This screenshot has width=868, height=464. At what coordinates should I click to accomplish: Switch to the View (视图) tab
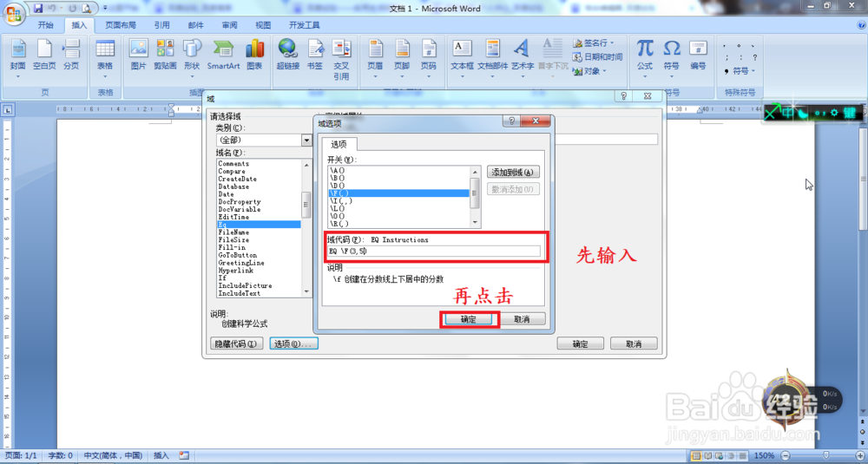[264, 25]
